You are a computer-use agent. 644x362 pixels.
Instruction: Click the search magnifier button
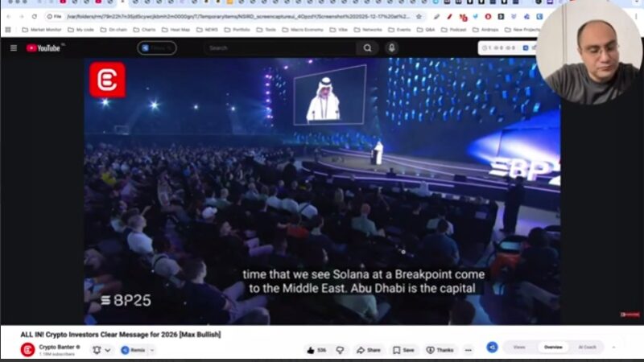368,48
